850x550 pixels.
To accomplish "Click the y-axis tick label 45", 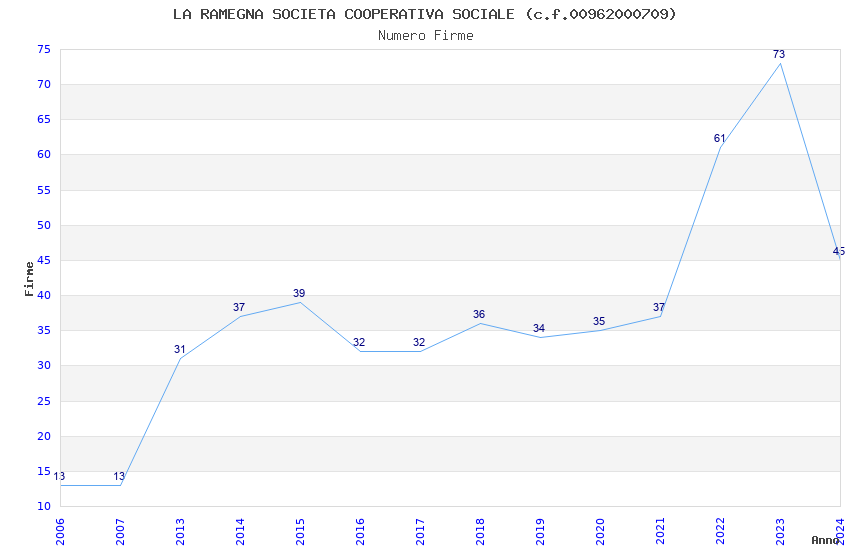I will pyautogui.click(x=44, y=261).
